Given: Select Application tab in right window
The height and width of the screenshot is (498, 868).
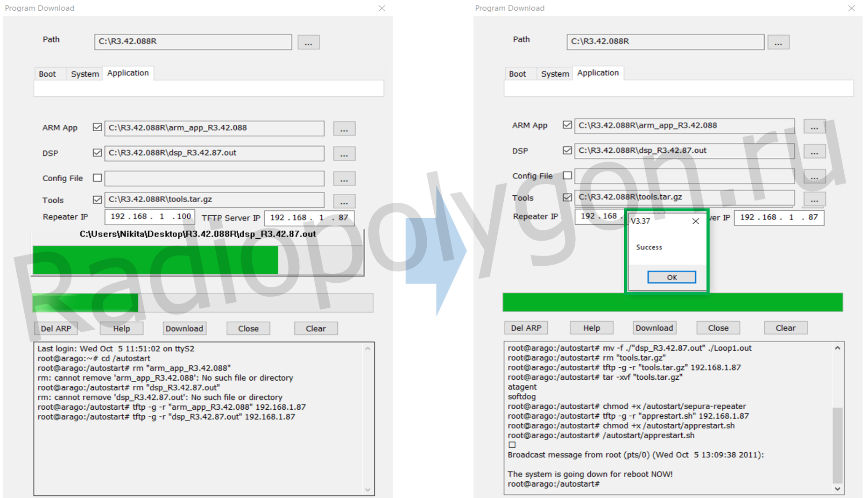Looking at the screenshot, I should 598,73.
